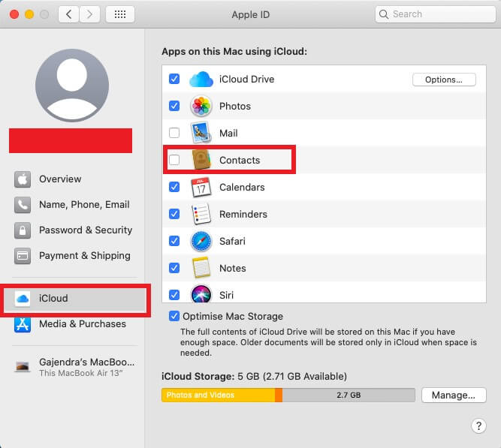Click the iCloud Drive cloud icon
Screen dimensions: 501x448
201,80
